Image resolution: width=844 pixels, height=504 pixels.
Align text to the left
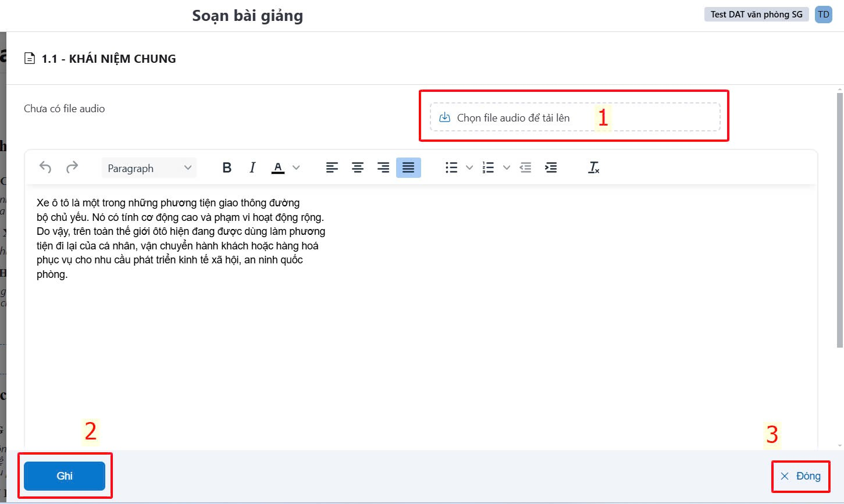tap(332, 168)
